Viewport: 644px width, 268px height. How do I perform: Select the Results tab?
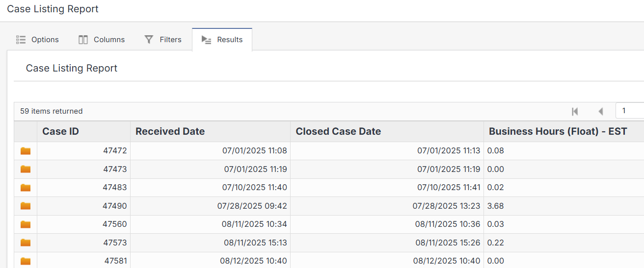pyautogui.click(x=222, y=40)
